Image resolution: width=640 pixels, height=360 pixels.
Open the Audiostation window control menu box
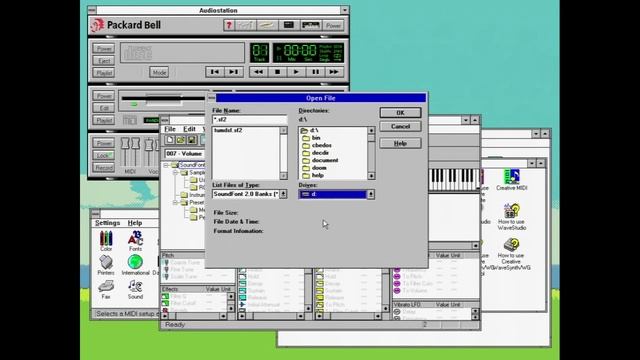[x=92, y=10]
